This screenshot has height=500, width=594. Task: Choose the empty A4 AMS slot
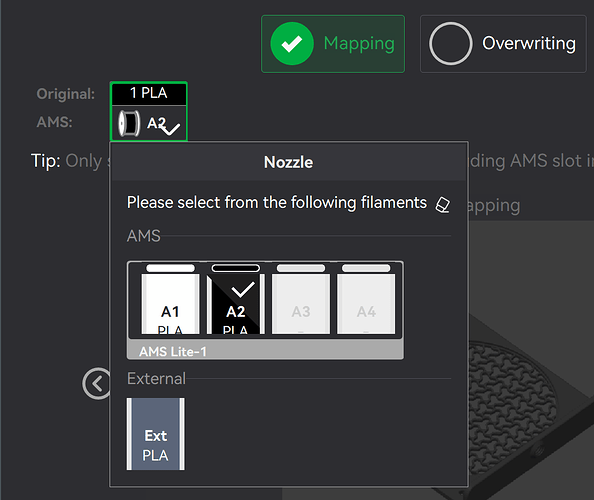click(366, 299)
